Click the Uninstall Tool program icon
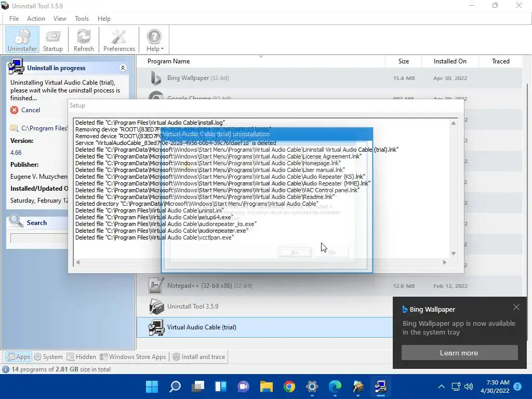This screenshot has width=532, height=399. tap(156, 307)
